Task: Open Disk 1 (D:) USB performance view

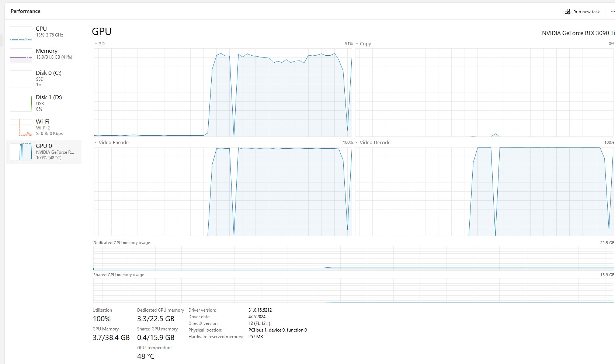Action: 49,103
